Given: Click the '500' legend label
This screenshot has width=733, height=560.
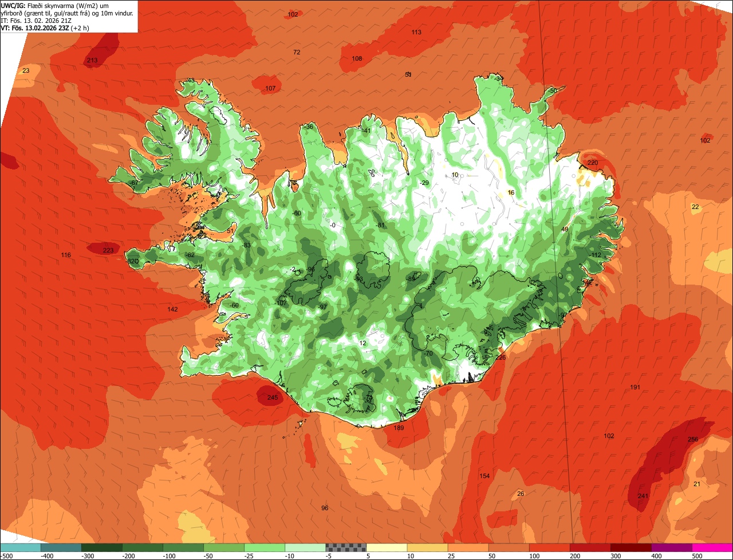Looking at the screenshot, I should 697,556.
